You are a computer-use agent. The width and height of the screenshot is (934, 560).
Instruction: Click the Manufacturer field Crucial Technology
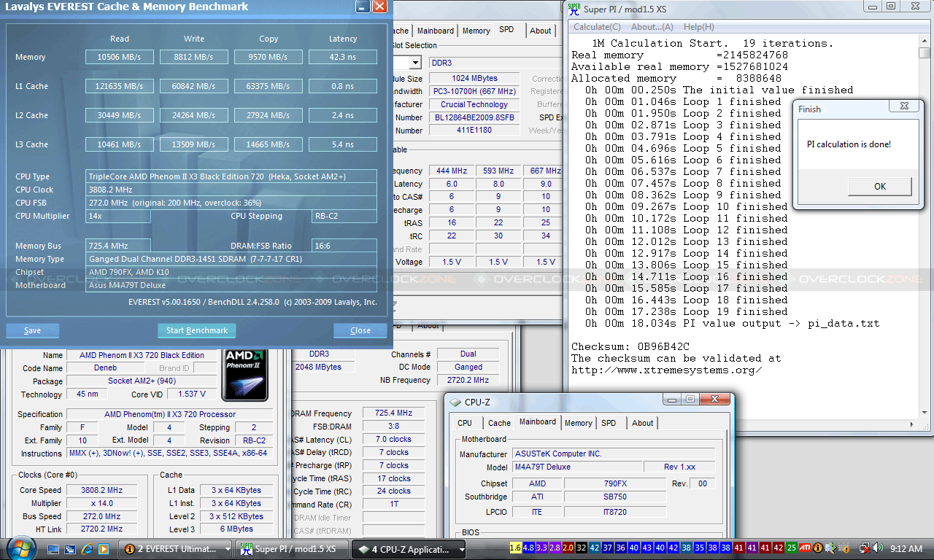pyautogui.click(x=474, y=104)
